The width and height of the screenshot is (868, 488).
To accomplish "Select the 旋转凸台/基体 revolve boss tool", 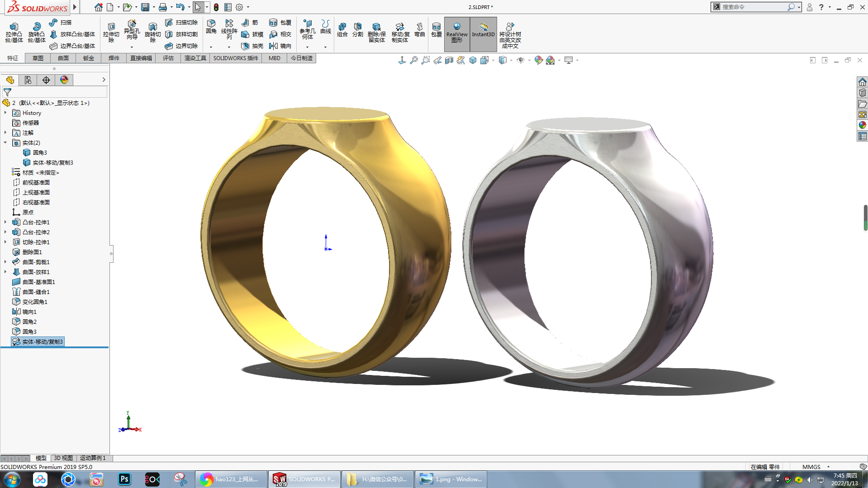I will [37, 33].
